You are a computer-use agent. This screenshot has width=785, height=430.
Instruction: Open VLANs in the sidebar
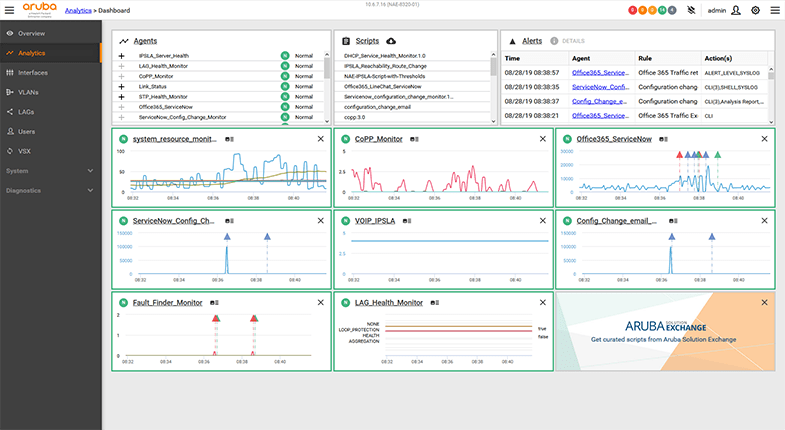(x=50, y=92)
